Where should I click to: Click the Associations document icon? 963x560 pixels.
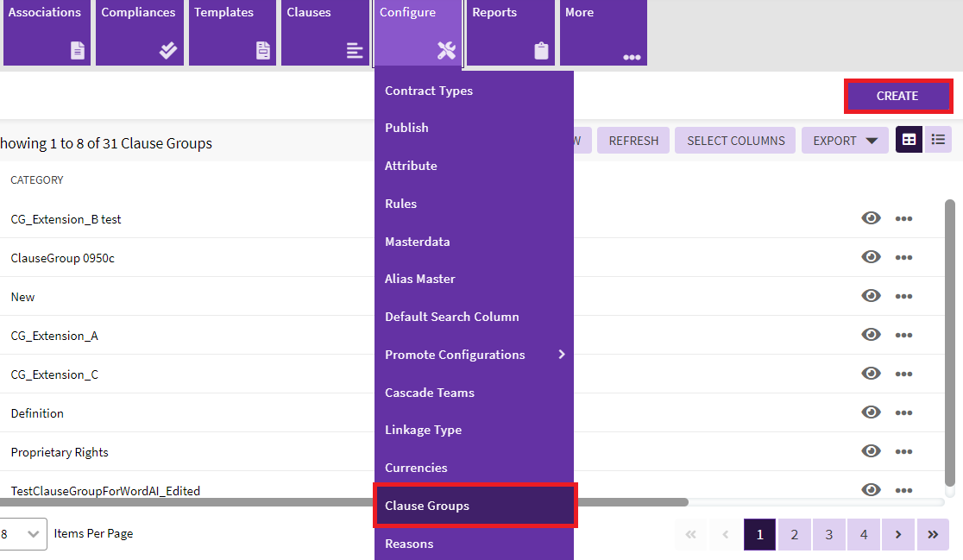tap(78, 51)
